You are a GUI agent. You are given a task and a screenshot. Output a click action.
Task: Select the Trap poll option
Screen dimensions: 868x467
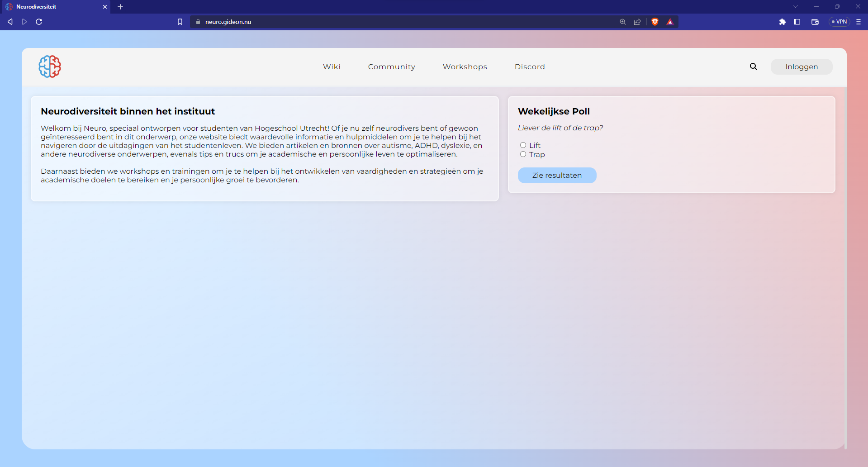[x=523, y=154]
